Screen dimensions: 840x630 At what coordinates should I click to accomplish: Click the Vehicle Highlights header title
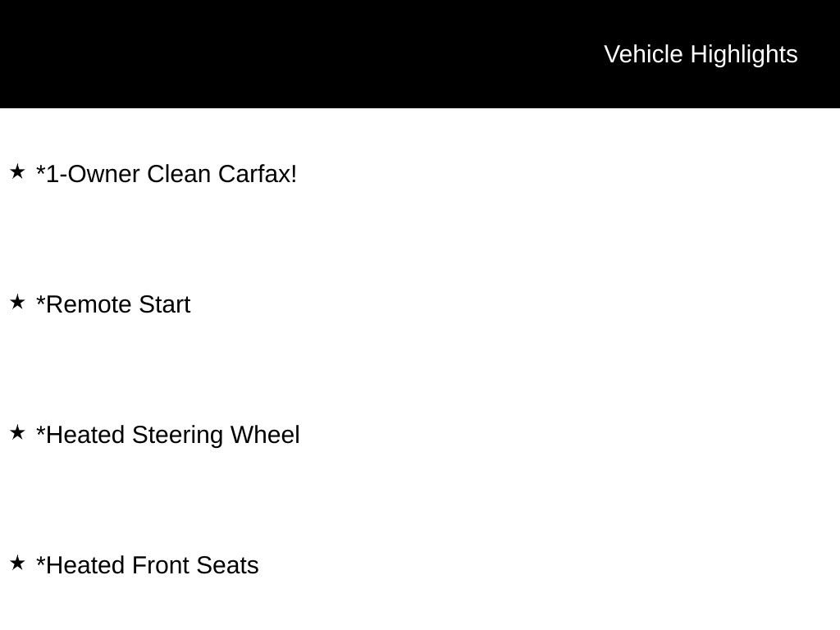[x=701, y=54]
